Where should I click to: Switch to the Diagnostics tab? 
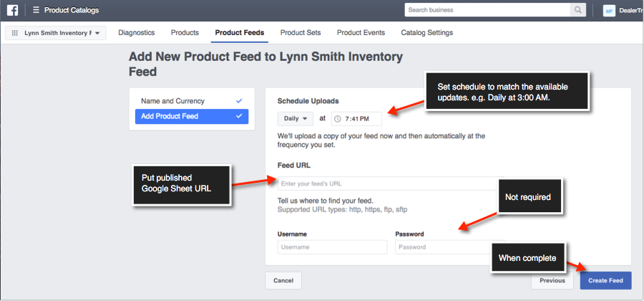(137, 32)
